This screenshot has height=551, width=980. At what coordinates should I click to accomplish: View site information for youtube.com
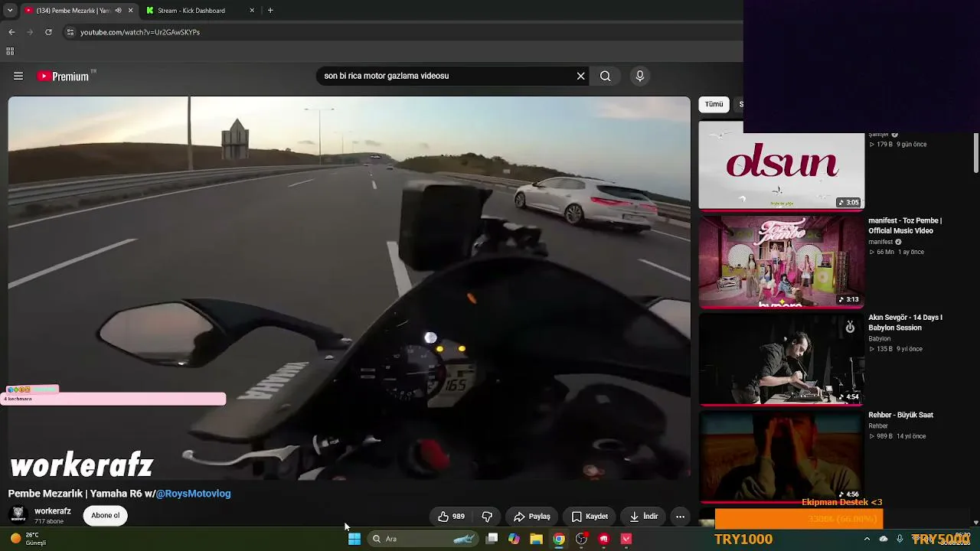click(x=70, y=32)
